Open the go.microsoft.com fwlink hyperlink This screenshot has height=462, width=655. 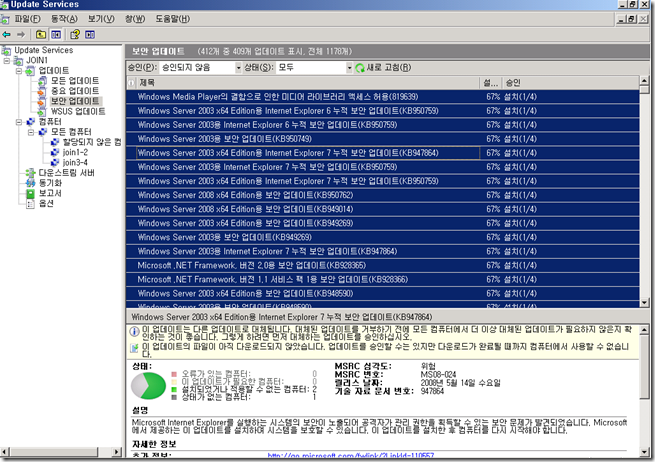point(350,455)
